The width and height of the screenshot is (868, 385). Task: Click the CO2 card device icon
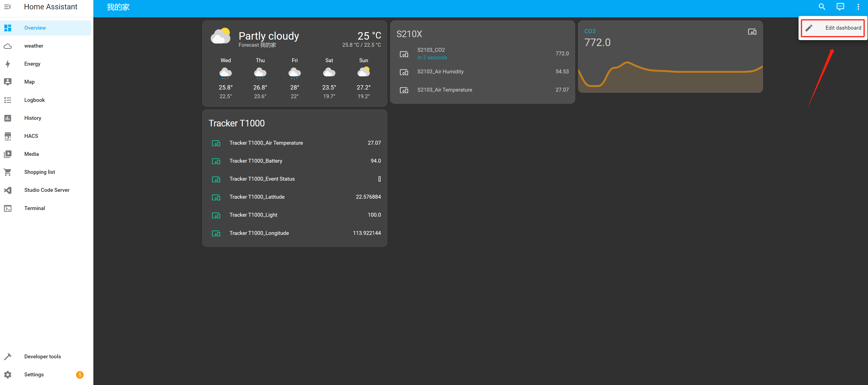pyautogui.click(x=752, y=32)
